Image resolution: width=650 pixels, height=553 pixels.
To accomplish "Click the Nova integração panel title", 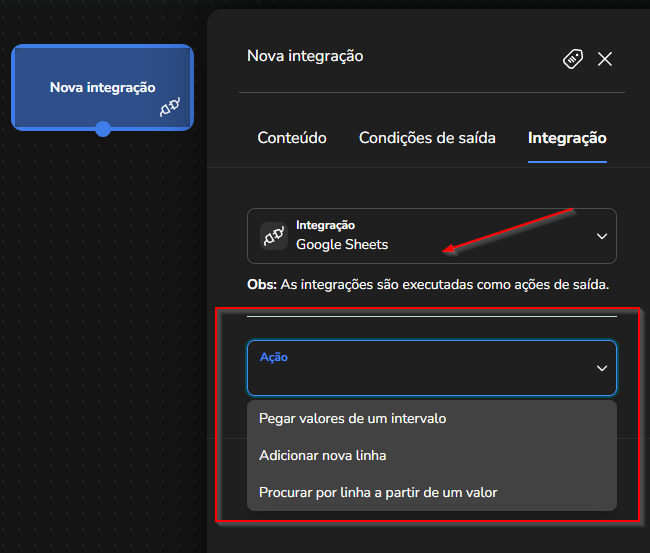I will [305, 56].
